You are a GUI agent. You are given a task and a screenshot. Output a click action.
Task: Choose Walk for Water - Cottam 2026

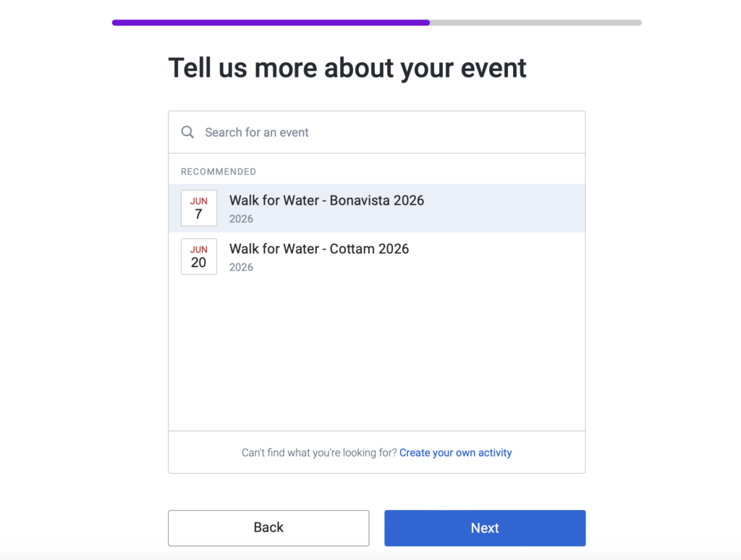319,249
